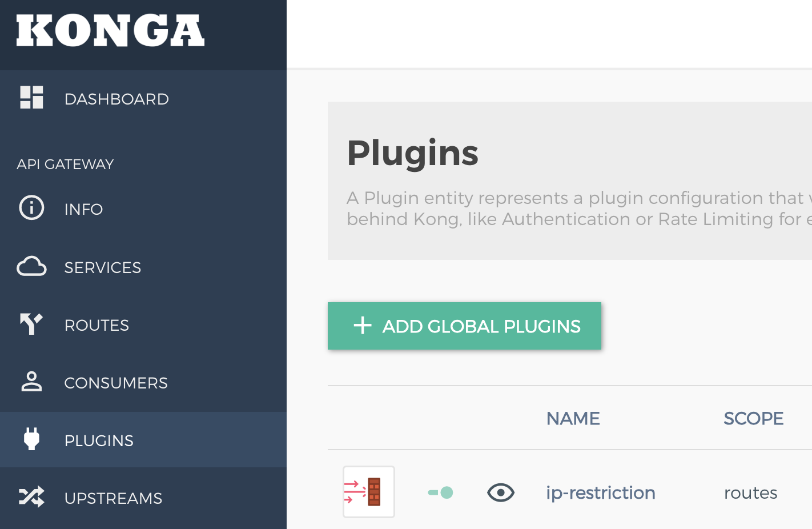Open the ip-restriction plugin link
Viewport: 812px width, 529px height.
tap(601, 492)
